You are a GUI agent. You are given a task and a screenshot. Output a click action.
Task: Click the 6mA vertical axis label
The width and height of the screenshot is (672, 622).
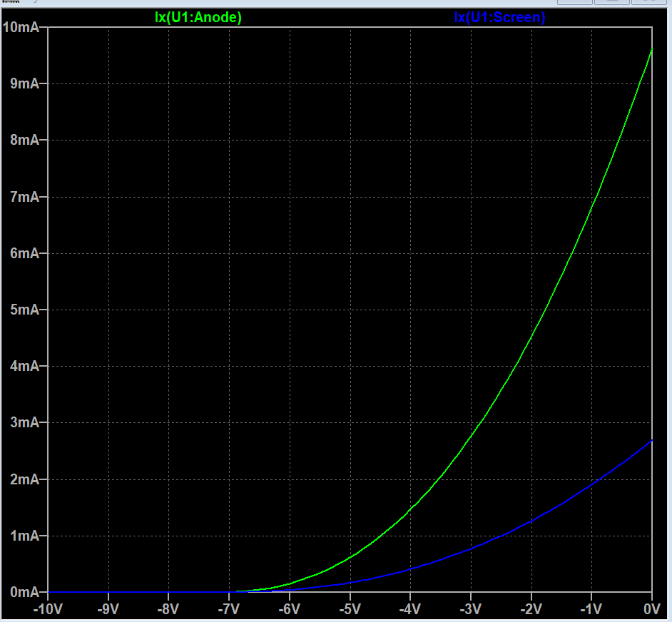[x=25, y=253]
